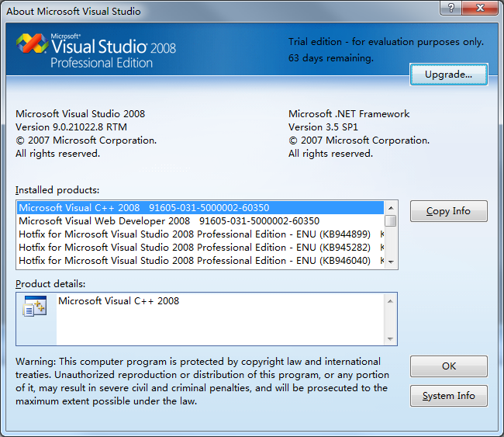Open System Info

coord(449,396)
